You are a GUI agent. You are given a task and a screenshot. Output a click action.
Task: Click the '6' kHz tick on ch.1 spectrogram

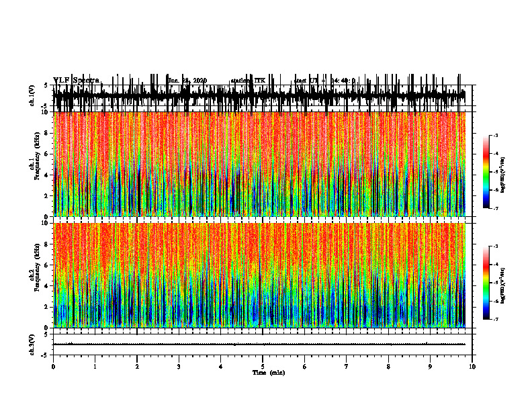pos(46,154)
